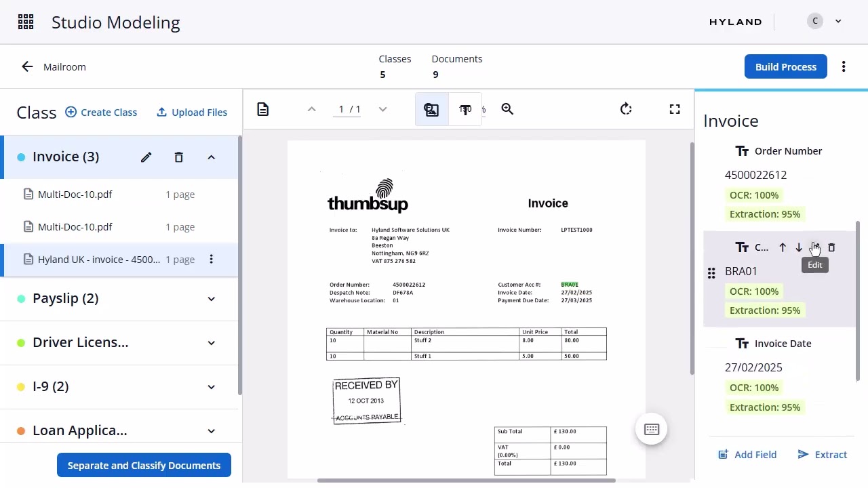The width and height of the screenshot is (868, 488).
Task: Open the floating keyboard shortcuts button
Action: coord(652,429)
